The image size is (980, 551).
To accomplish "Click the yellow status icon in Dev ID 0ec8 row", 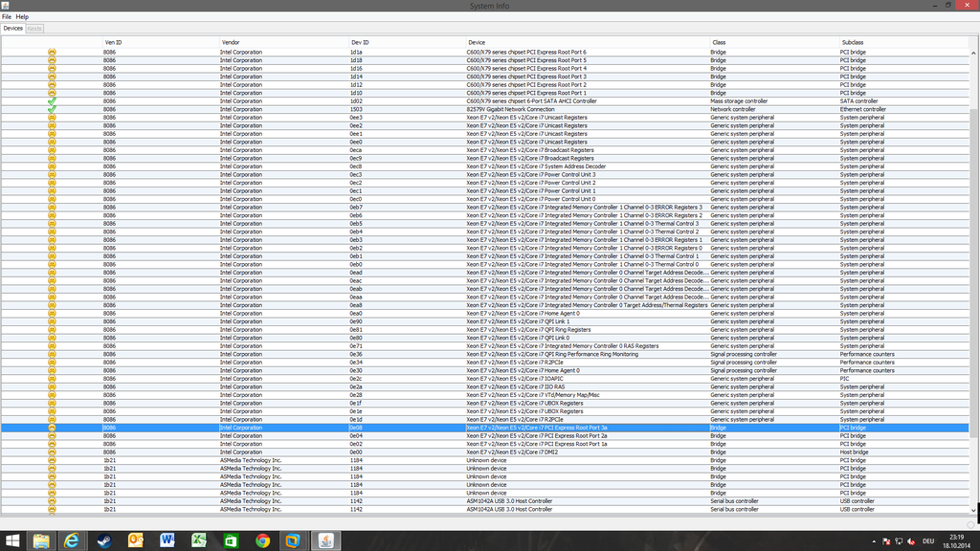I will tap(52, 166).
